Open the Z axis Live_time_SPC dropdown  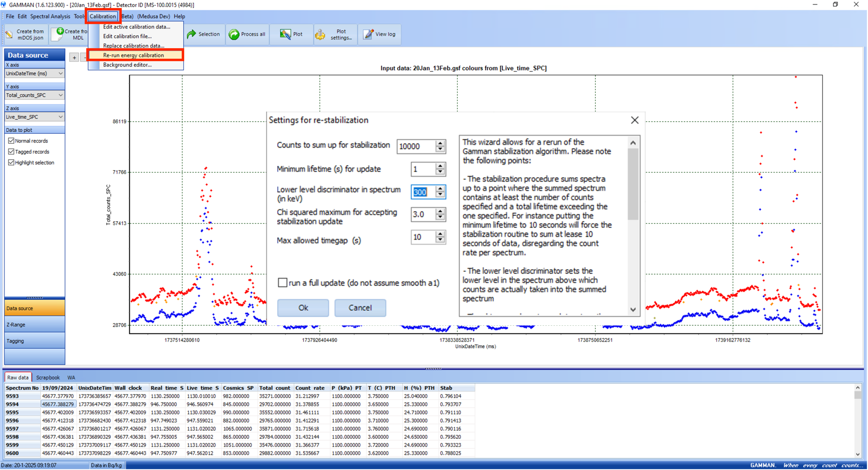click(61, 117)
